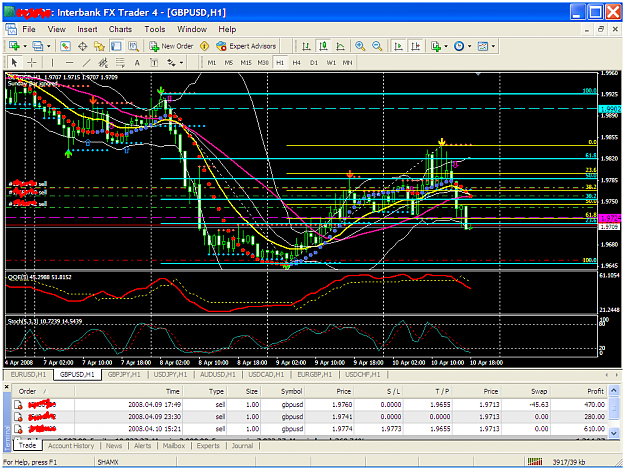Switch chart to Line Chart mode
The width and height of the screenshot is (625, 470).
tap(340, 46)
